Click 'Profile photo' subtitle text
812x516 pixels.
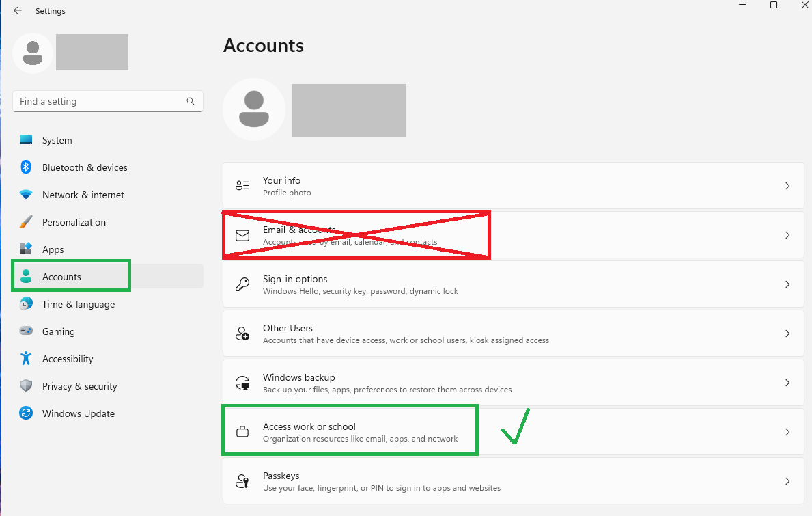[287, 193]
